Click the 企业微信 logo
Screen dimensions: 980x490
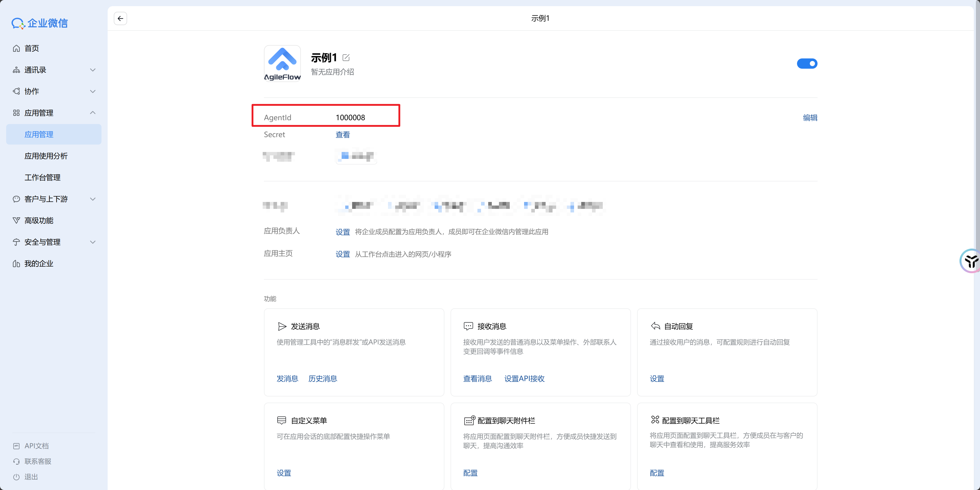[39, 23]
